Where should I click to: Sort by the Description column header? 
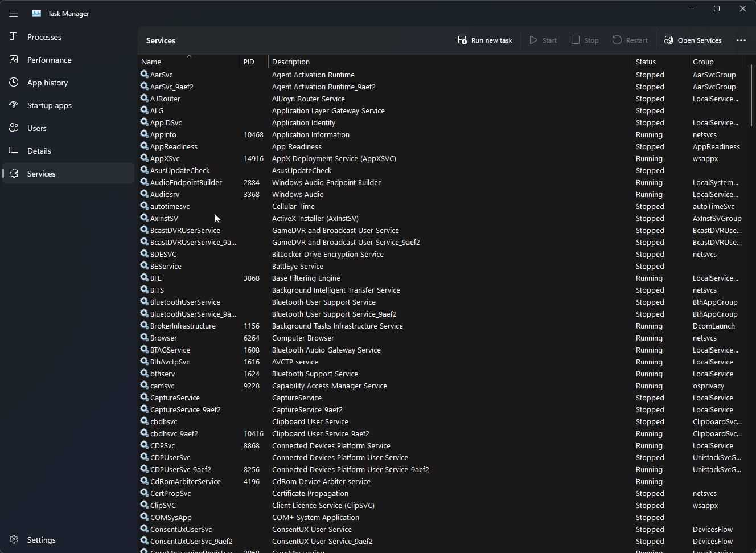coord(450,62)
